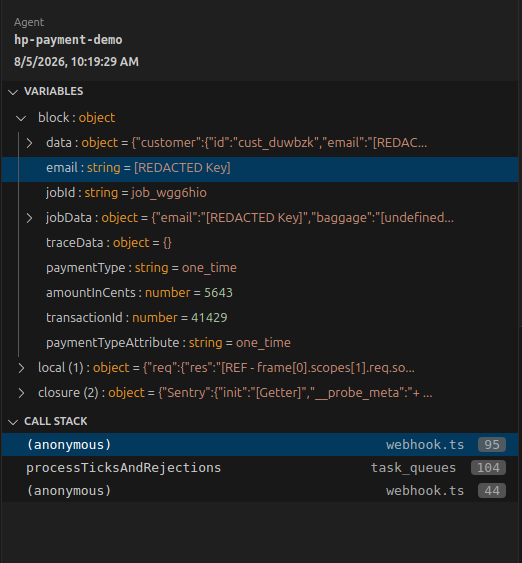
Task: Open the processTicksAndRejections stack frame
Action: (x=260, y=467)
